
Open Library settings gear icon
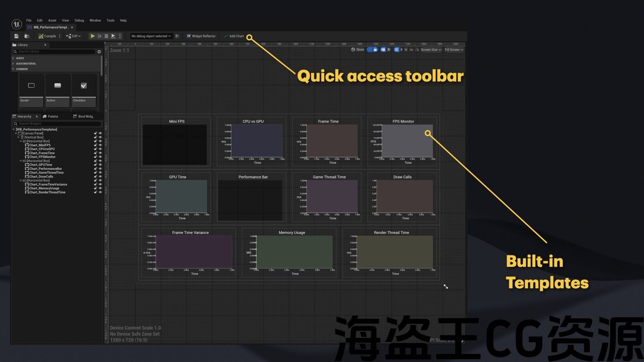(99, 52)
